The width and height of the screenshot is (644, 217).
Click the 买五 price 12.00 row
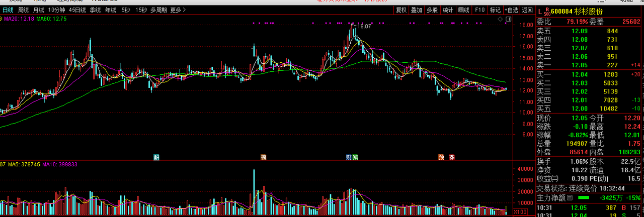tap(590, 108)
